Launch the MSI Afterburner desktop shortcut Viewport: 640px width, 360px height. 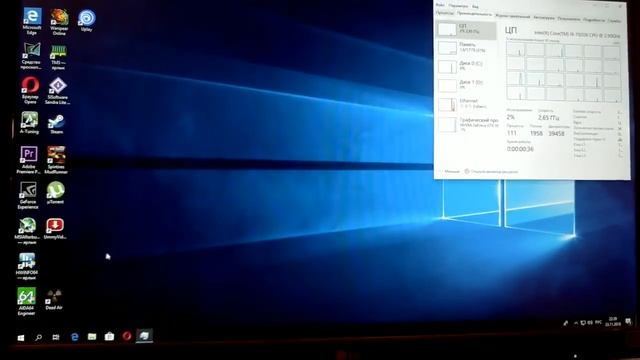[27, 231]
